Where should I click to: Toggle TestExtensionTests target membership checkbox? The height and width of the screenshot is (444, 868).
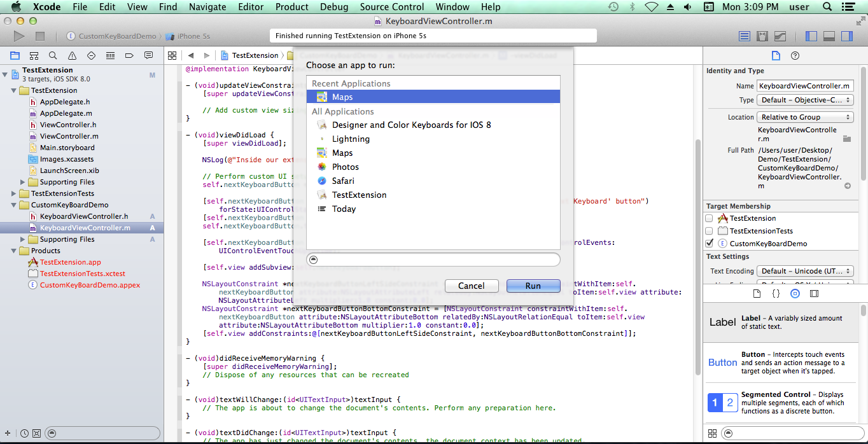[710, 231]
